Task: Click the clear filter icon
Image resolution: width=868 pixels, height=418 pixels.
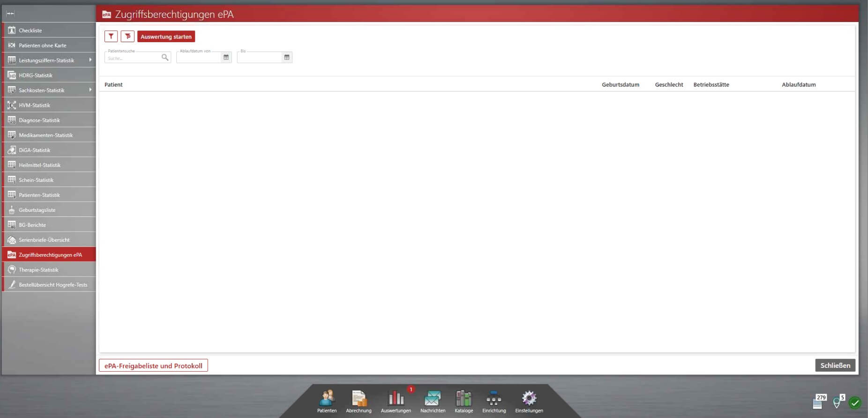Action: pos(127,37)
